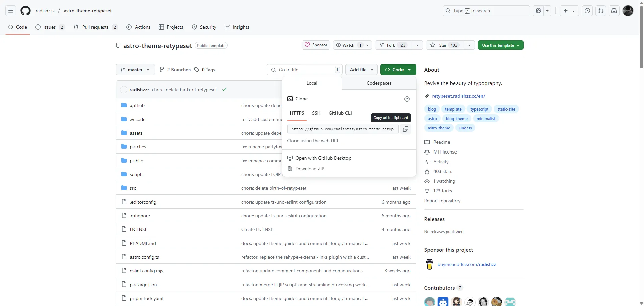
Task: Open the hamburger navigation menu
Action: point(11,11)
